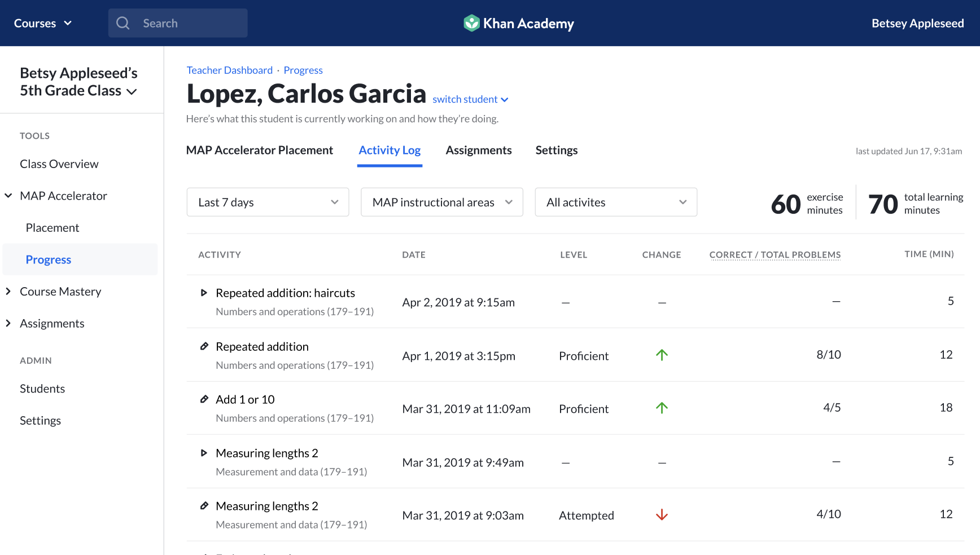980x555 pixels.
Task: Open the MAP instructional areas filter
Action: pyautogui.click(x=442, y=202)
